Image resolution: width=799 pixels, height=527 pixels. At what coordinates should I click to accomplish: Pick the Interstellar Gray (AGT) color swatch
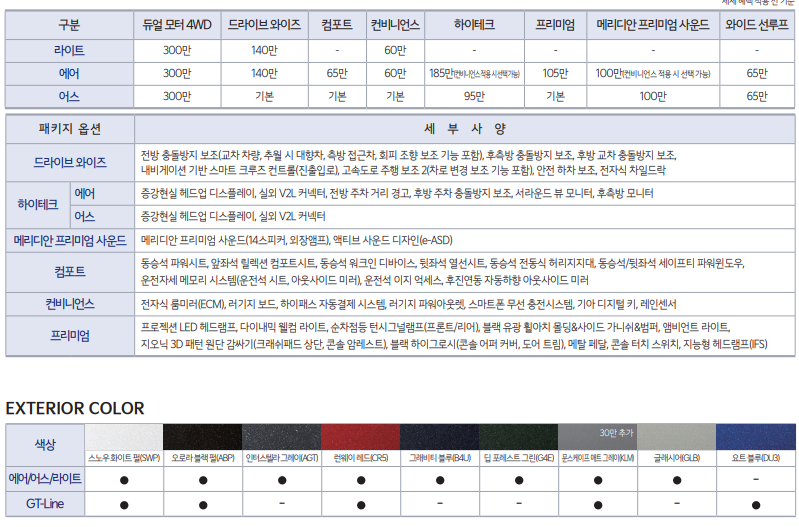click(282, 437)
